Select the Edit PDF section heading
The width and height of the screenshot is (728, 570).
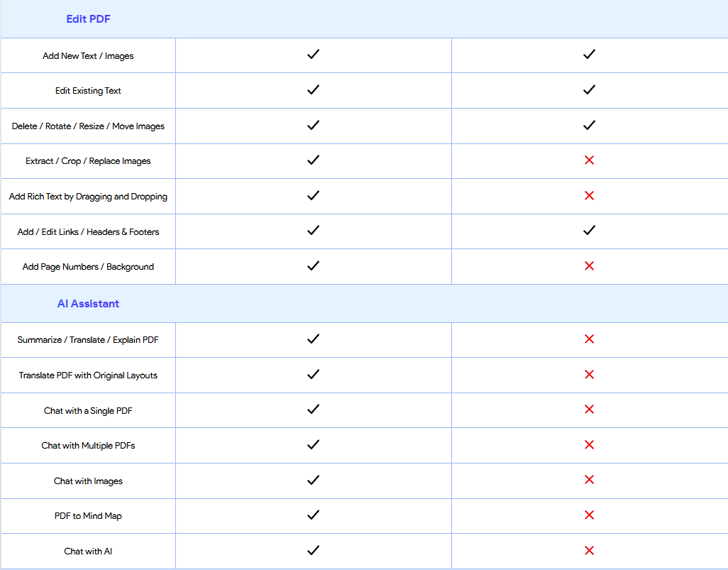pyautogui.click(x=88, y=19)
